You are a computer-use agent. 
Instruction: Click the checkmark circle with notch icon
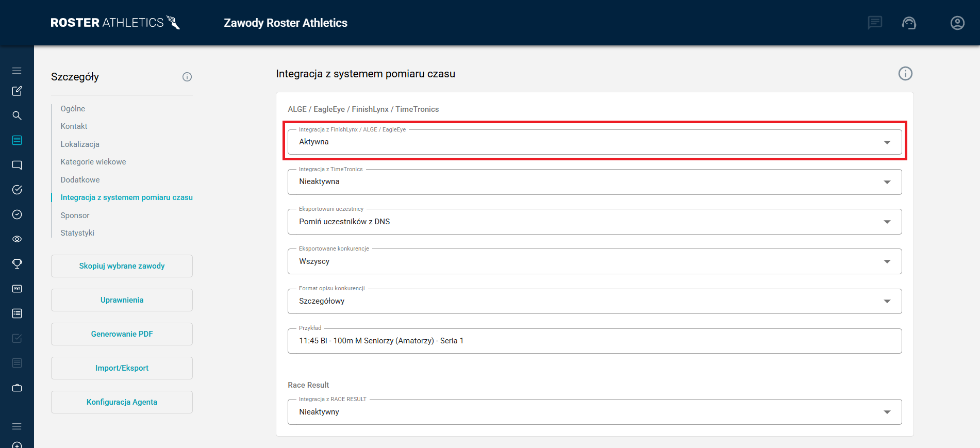coord(17,190)
